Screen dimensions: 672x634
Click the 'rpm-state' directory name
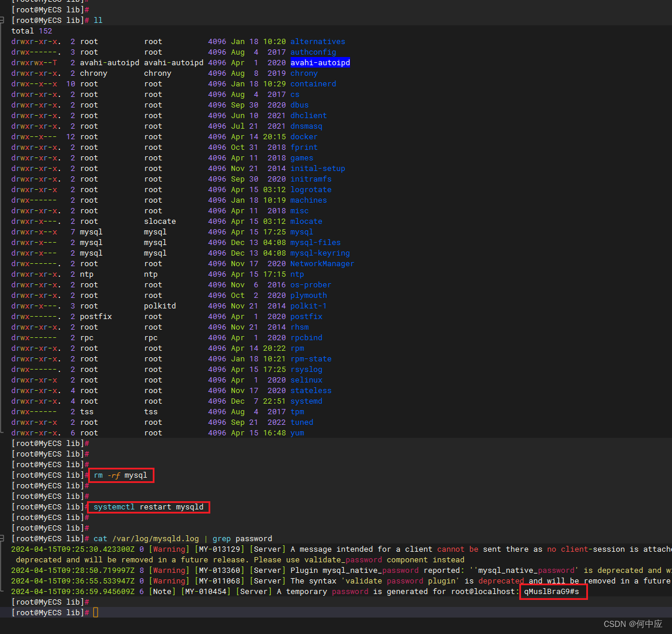311,359
